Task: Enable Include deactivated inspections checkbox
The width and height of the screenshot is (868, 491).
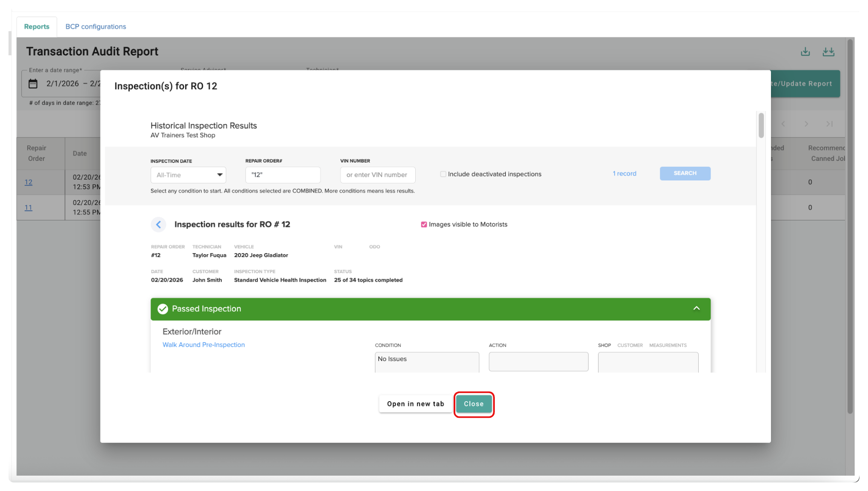Action: (443, 174)
